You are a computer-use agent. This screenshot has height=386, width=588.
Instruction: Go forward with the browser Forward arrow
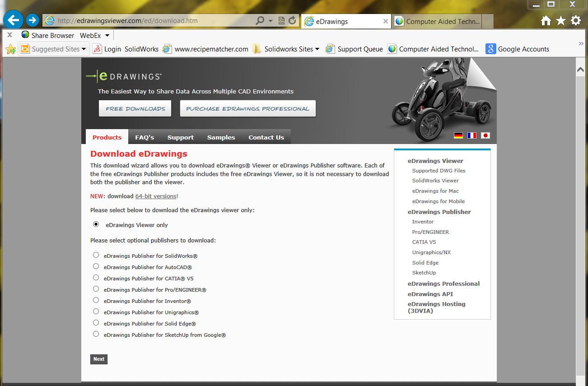33,20
